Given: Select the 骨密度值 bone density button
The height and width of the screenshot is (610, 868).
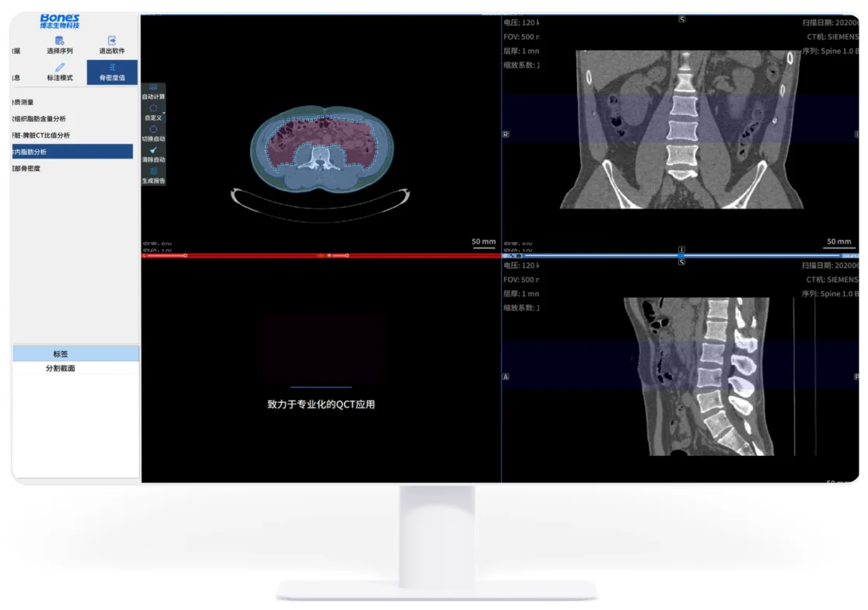Looking at the screenshot, I should click(112, 72).
